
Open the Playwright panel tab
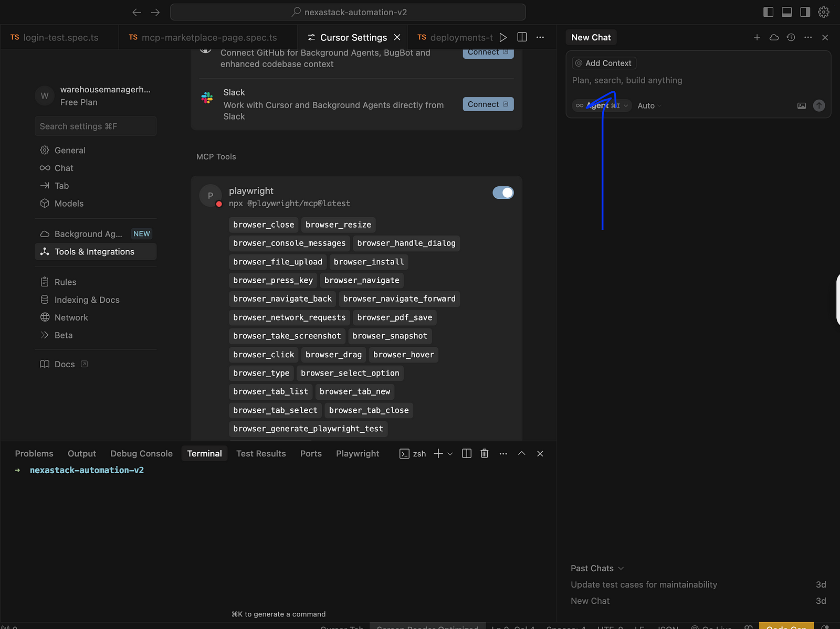pos(358,454)
